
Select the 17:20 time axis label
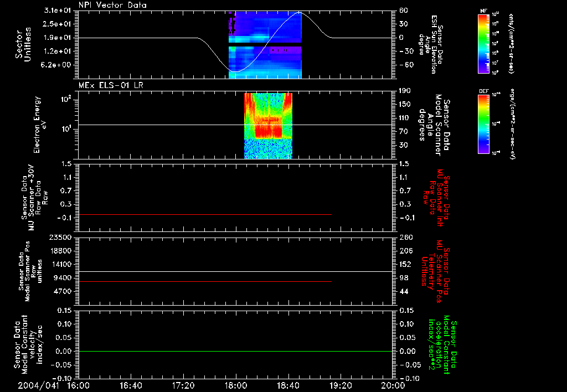[183, 385]
